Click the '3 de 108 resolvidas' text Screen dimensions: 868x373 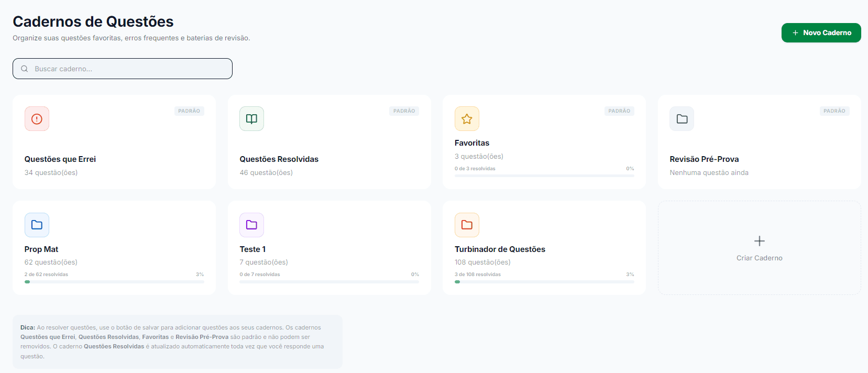[478, 275]
